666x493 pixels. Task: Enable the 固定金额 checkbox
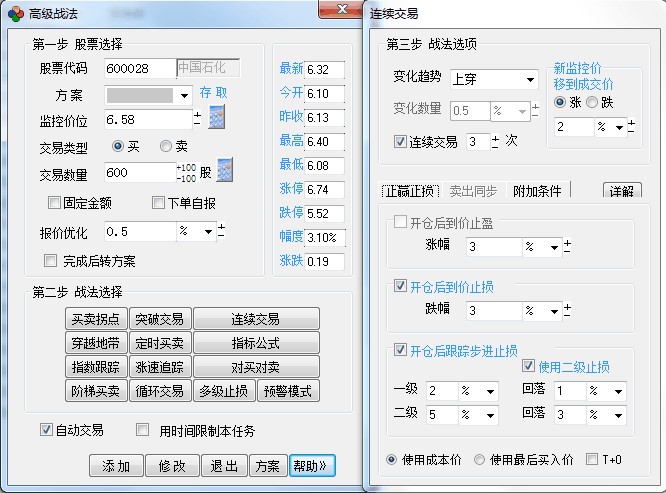pos(55,203)
